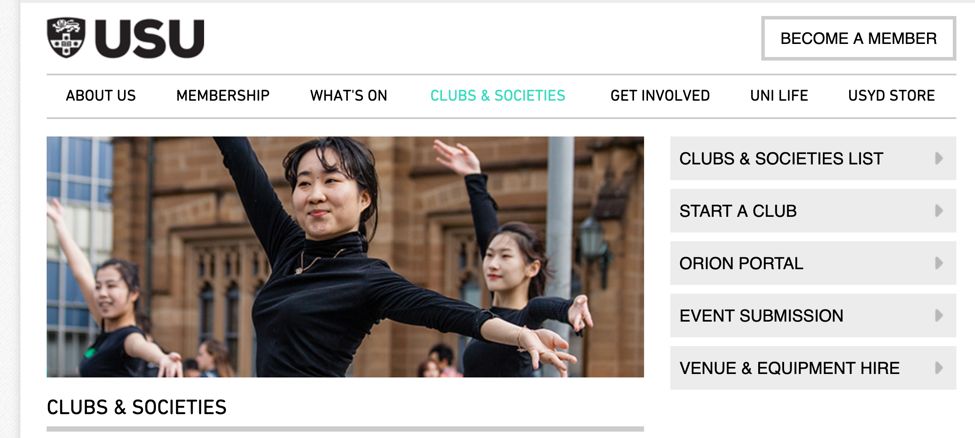Click arrow icon beside Venue & Equipment Hire
Image resolution: width=975 pixels, height=438 pixels.
pyautogui.click(x=938, y=368)
